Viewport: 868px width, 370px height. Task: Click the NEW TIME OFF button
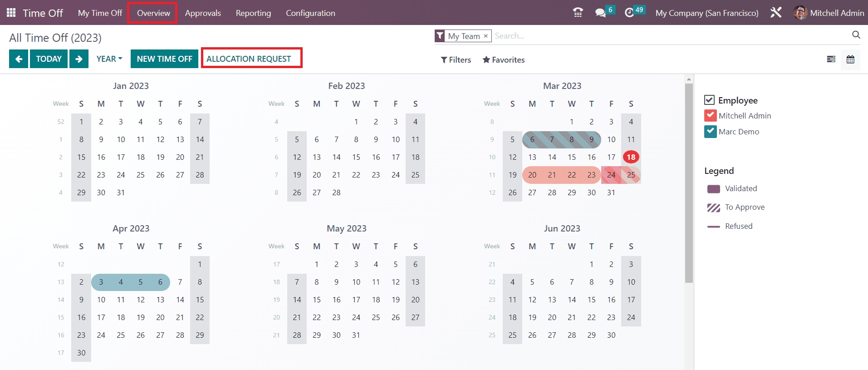click(x=164, y=59)
